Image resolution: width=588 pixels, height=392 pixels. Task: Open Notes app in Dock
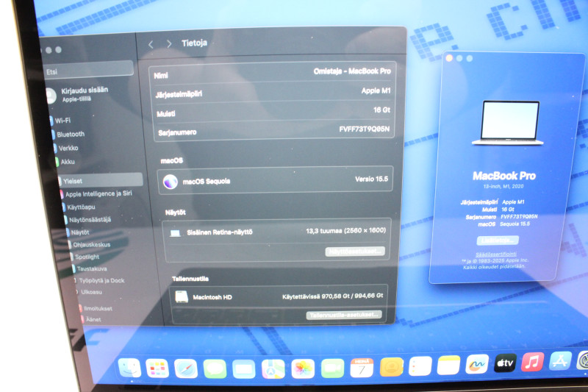[x=448, y=365]
